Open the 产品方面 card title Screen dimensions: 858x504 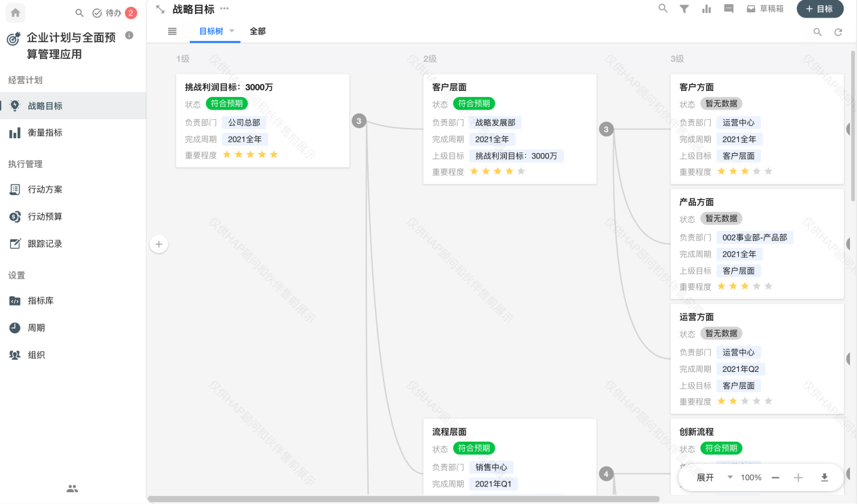click(x=697, y=202)
